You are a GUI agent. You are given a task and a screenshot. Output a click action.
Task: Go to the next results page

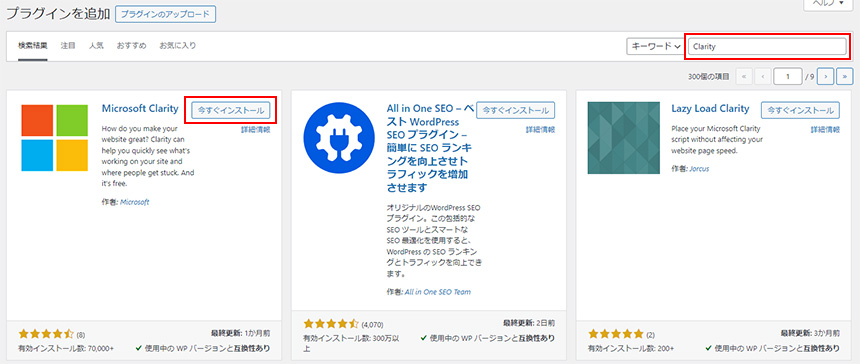(x=825, y=77)
